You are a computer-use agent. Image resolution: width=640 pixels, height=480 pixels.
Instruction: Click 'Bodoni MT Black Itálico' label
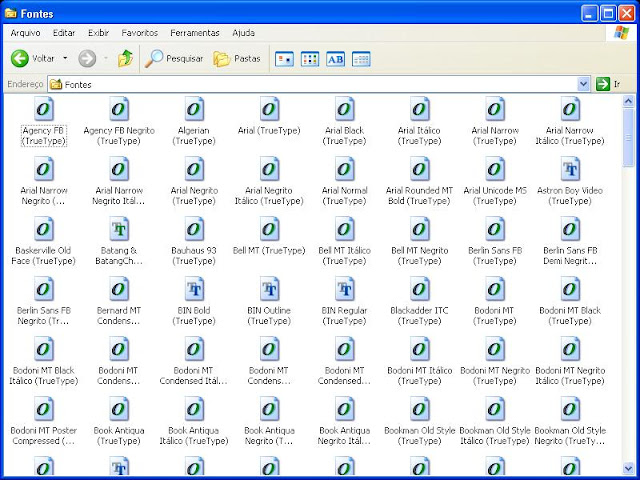pos(44,376)
